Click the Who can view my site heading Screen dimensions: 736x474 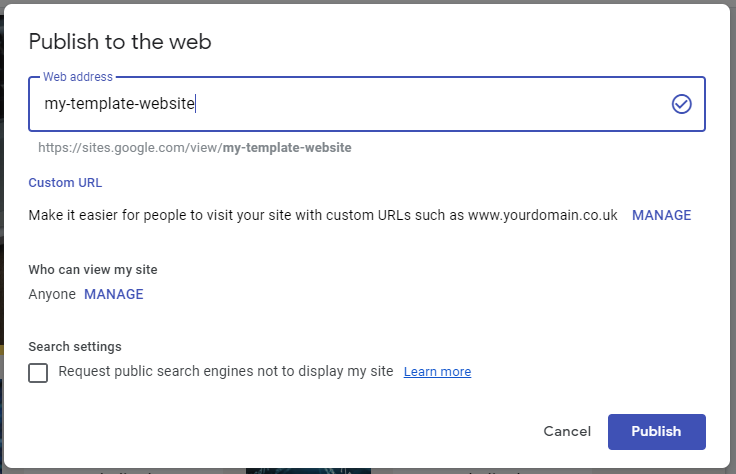coord(93,270)
